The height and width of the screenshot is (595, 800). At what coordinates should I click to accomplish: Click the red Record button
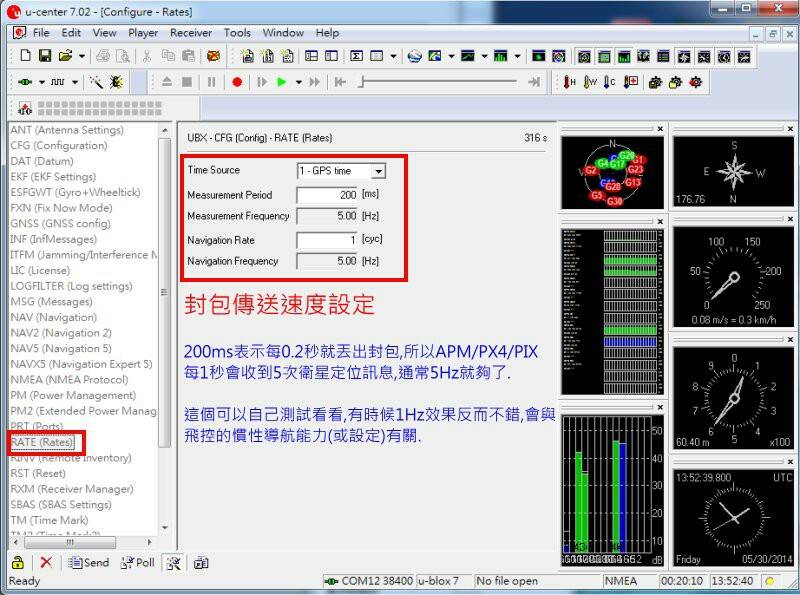coord(237,82)
